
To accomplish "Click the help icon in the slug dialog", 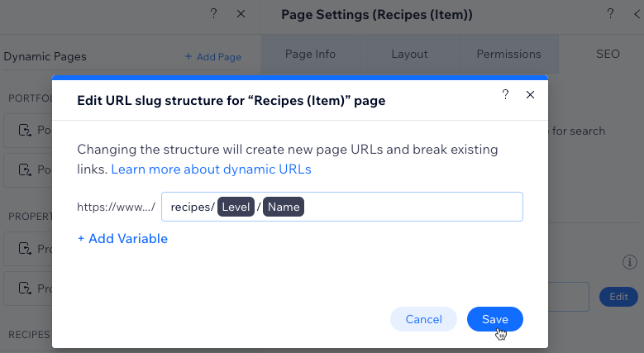I will tap(505, 94).
